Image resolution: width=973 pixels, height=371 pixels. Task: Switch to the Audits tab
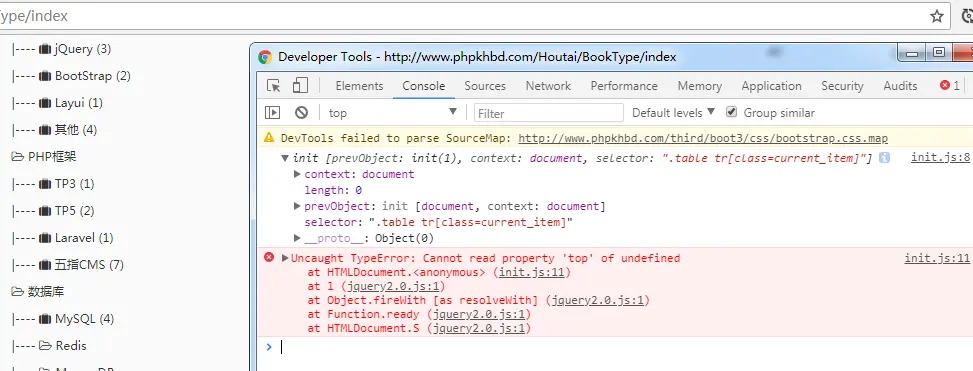(900, 86)
